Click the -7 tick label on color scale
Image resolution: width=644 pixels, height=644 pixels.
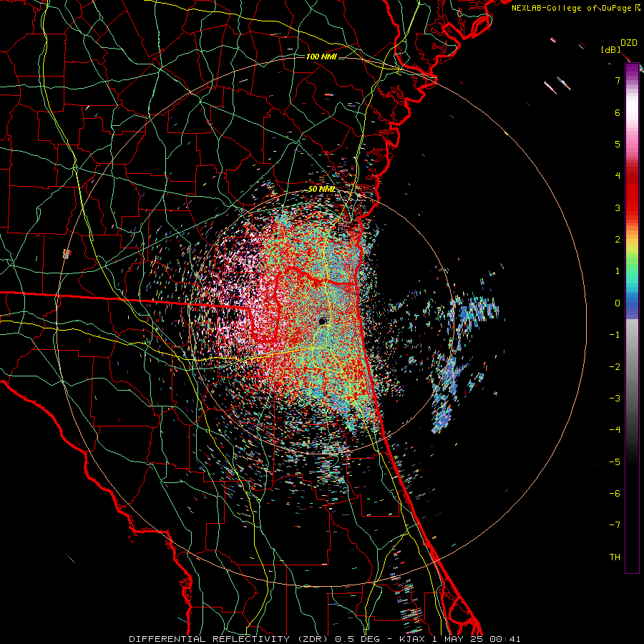click(615, 525)
